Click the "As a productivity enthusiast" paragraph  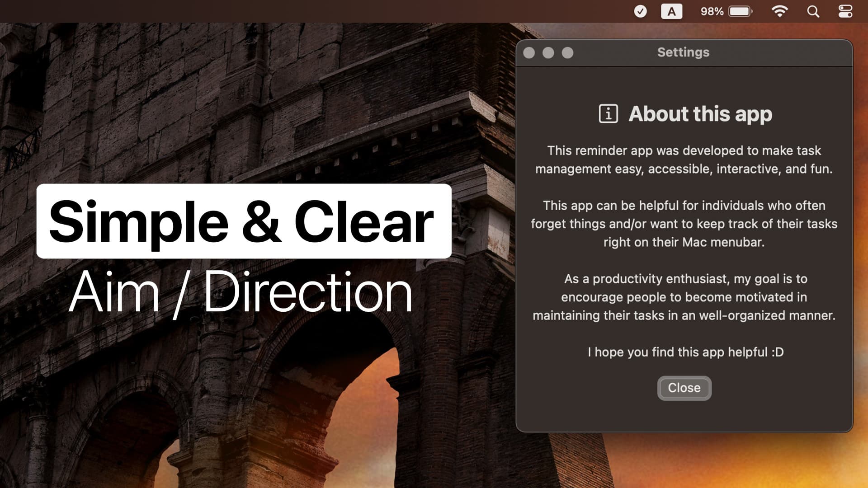(x=684, y=297)
